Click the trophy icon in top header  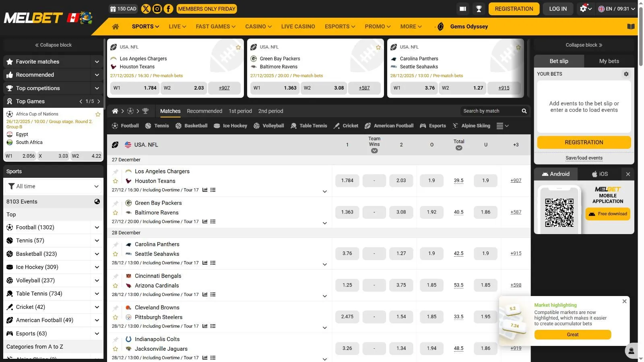click(x=479, y=9)
